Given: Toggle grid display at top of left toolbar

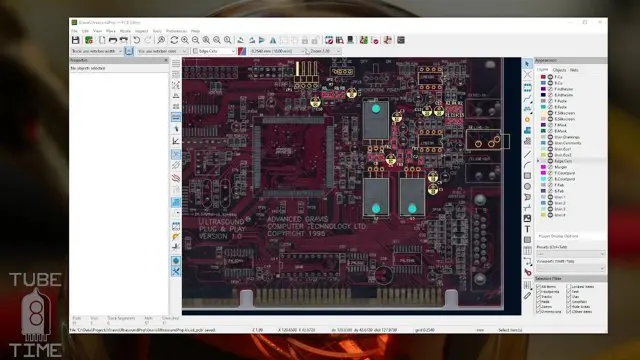Looking at the screenshot, I should coord(176,64).
